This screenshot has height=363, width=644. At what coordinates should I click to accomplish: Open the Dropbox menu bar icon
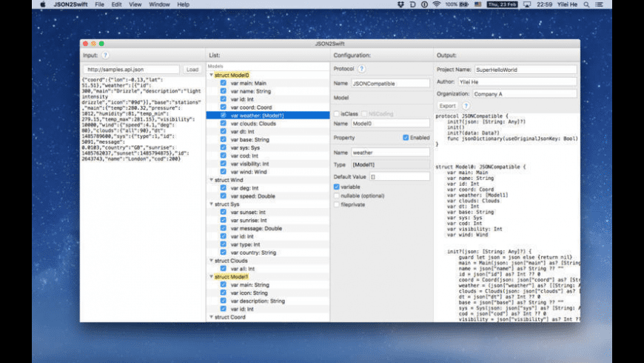[402, 4]
